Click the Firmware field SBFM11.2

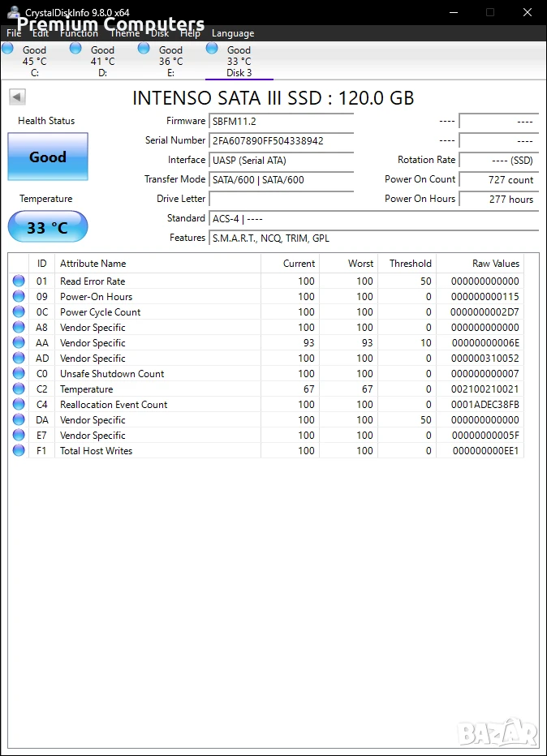[282, 122]
